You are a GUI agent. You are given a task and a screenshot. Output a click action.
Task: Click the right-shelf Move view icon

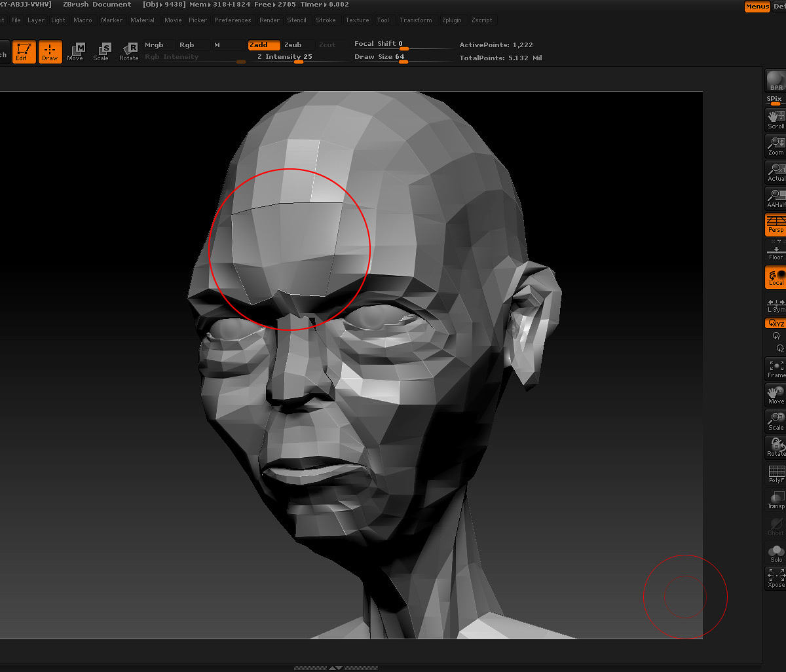(776, 395)
